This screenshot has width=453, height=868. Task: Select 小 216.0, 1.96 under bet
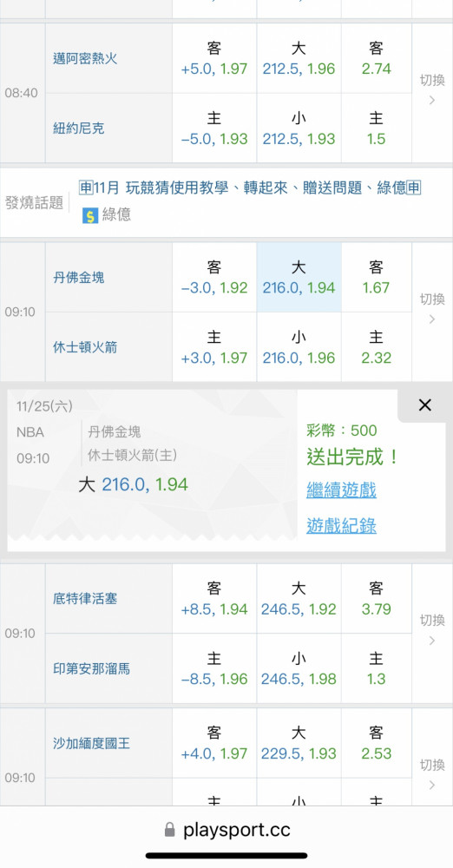coord(299,347)
